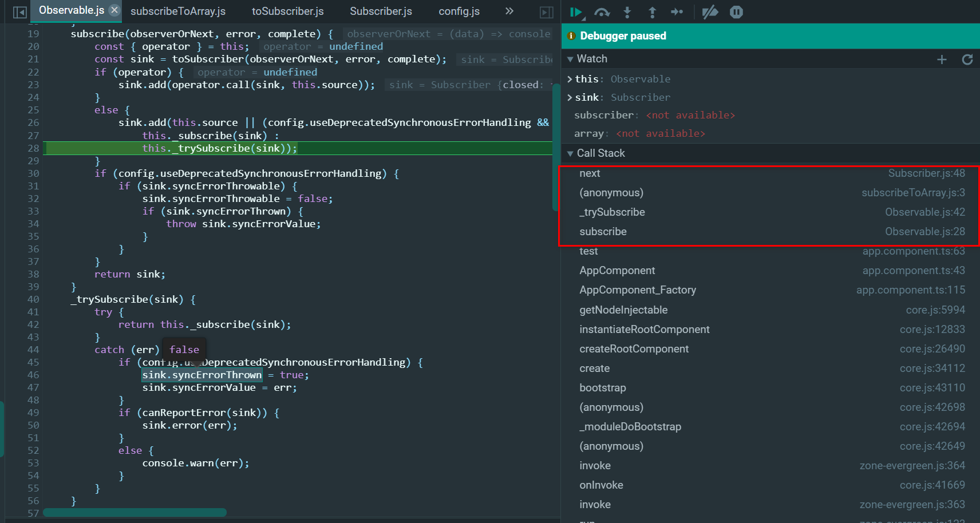Switch to toSubscriber.js tab
Image resolution: width=980 pixels, height=523 pixels.
click(288, 11)
